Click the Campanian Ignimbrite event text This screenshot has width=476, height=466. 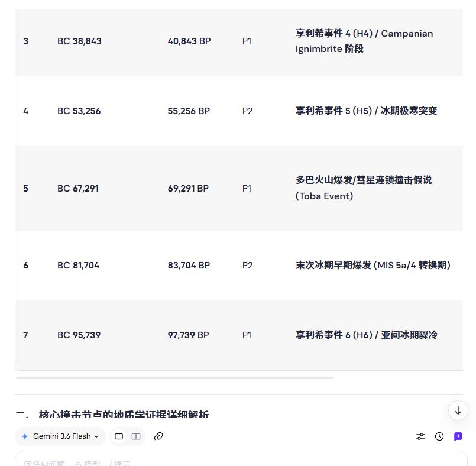[364, 41]
